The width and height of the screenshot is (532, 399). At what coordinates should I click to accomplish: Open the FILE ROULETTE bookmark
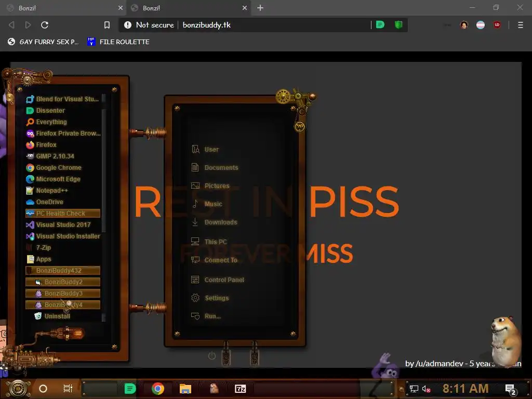[118, 42]
